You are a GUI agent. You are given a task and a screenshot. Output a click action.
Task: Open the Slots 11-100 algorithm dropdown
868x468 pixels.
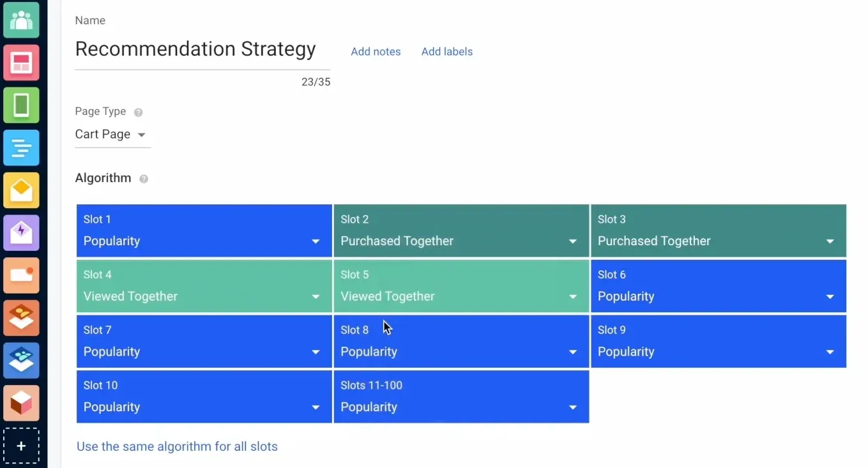coord(461,396)
